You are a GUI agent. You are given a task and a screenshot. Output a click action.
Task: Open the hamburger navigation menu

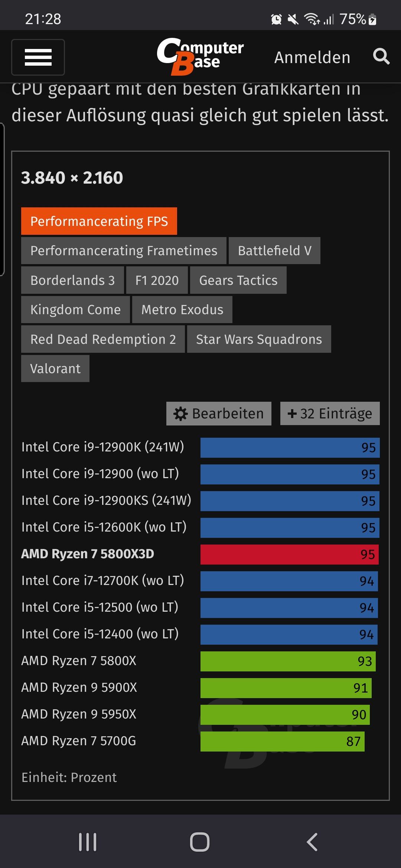point(38,57)
